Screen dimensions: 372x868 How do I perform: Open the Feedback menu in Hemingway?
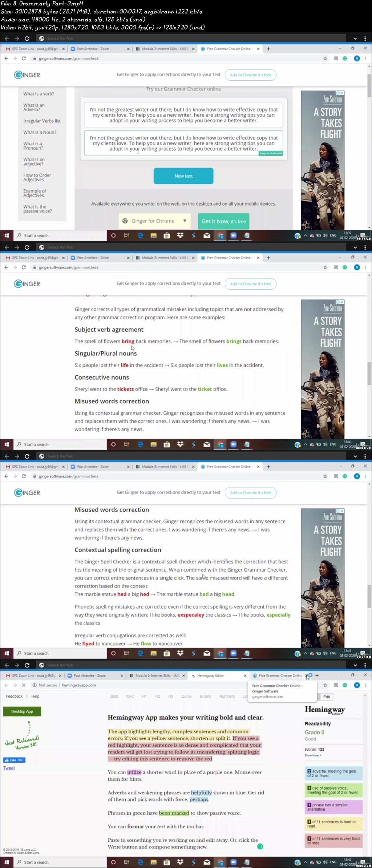tap(14, 696)
